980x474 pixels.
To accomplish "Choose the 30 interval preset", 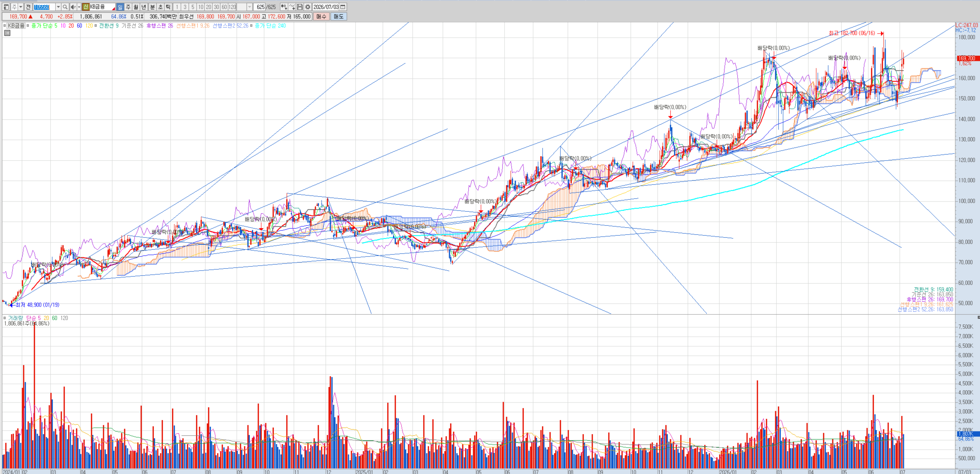I will [x=217, y=7].
